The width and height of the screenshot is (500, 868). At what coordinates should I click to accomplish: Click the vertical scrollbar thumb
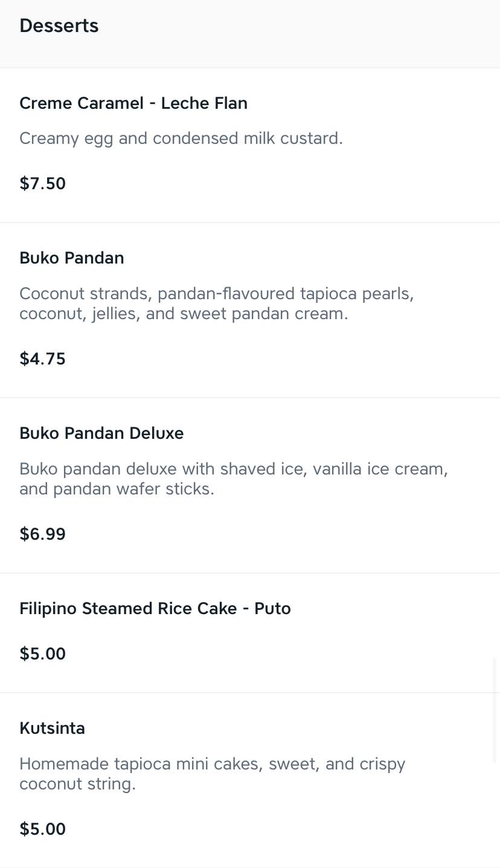[x=496, y=710]
